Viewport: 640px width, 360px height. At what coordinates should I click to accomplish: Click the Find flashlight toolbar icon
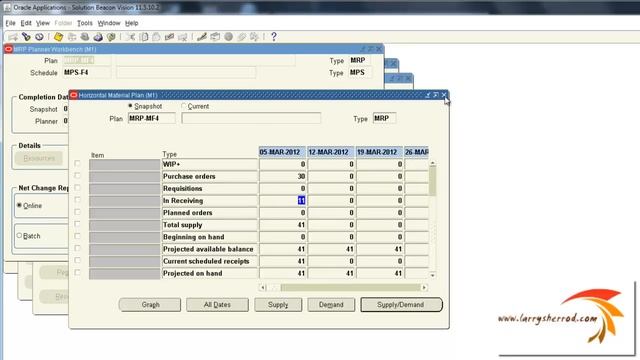(x=26, y=37)
